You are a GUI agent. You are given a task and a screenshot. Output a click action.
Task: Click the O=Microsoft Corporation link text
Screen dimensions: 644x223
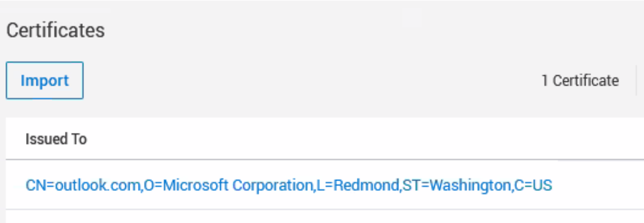pyautogui.click(x=229, y=186)
